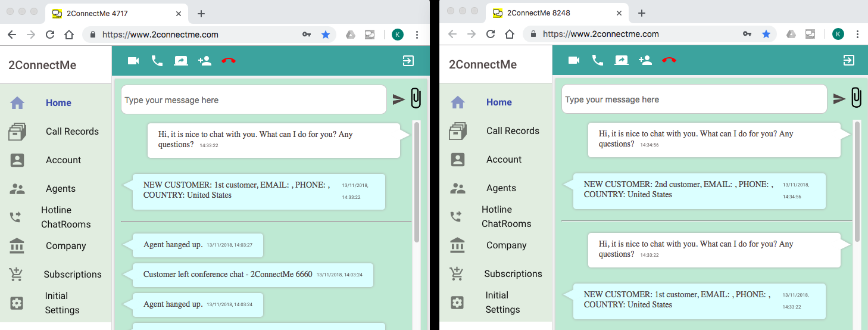Viewport: 868px width, 330px height.
Task: Attach file paperclip in left window
Action: pyautogui.click(x=416, y=98)
